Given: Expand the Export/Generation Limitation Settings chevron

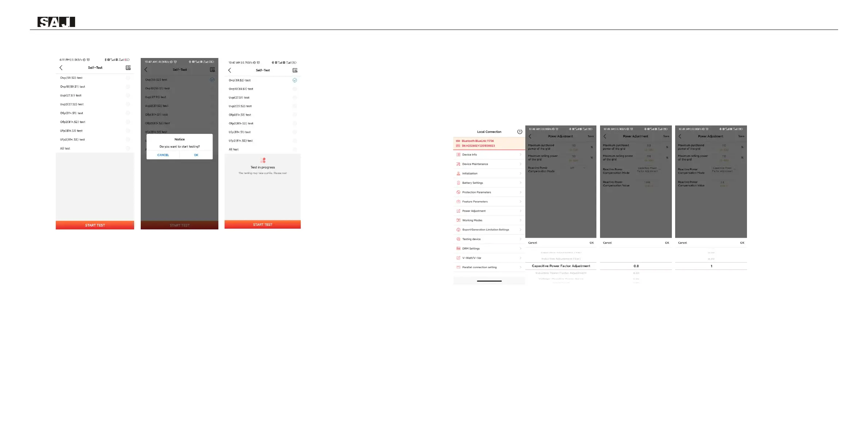Looking at the screenshot, I should click(521, 230).
